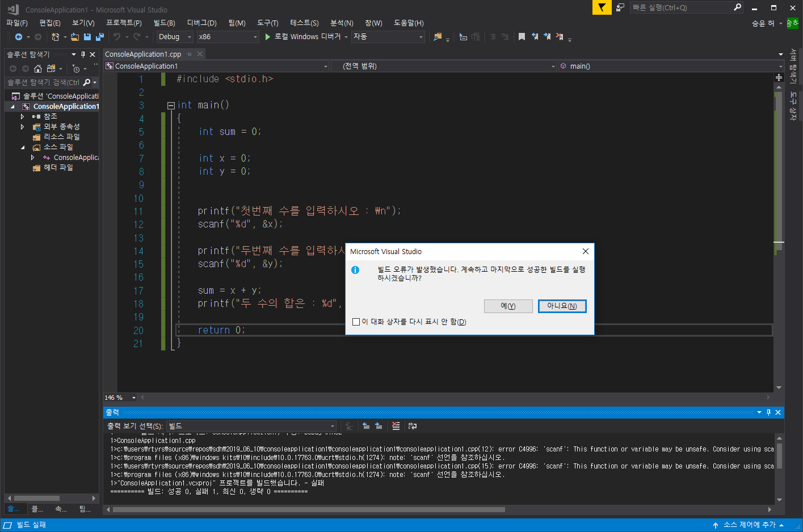803x532 pixels.
Task: Click the Undo arrow icon
Action: pyautogui.click(x=117, y=37)
